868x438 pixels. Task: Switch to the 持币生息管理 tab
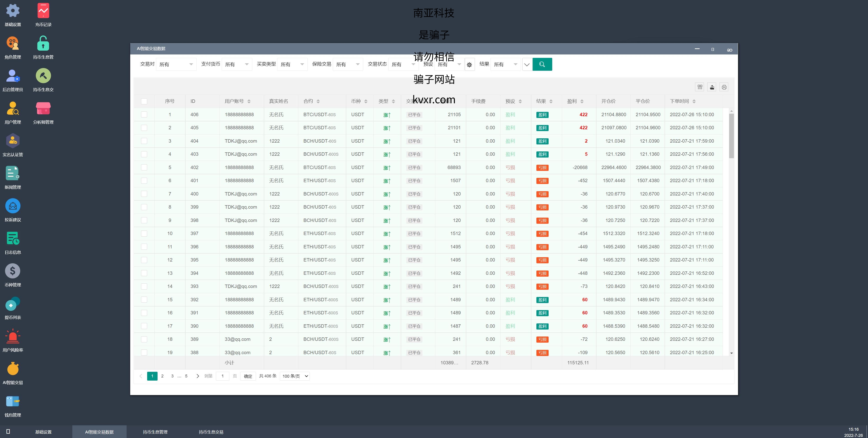click(x=155, y=432)
